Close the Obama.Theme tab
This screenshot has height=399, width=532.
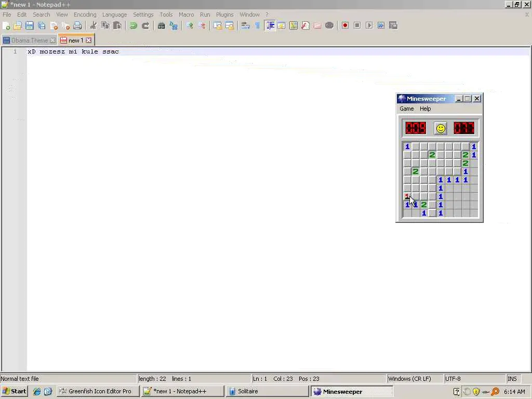(x=52, y=40)
